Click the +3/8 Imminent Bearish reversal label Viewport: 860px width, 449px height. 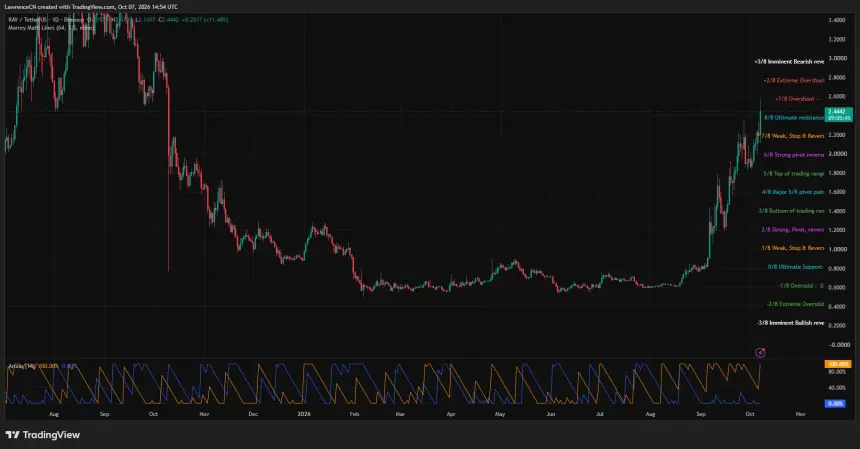(789, 61)
